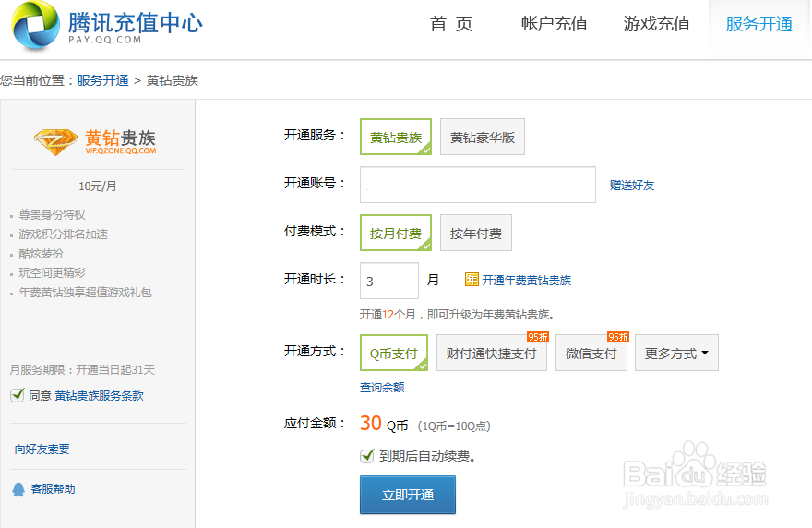Open the 服务开通 nav tab
This screenshot has width=812, height=528.
click(759, 24)
